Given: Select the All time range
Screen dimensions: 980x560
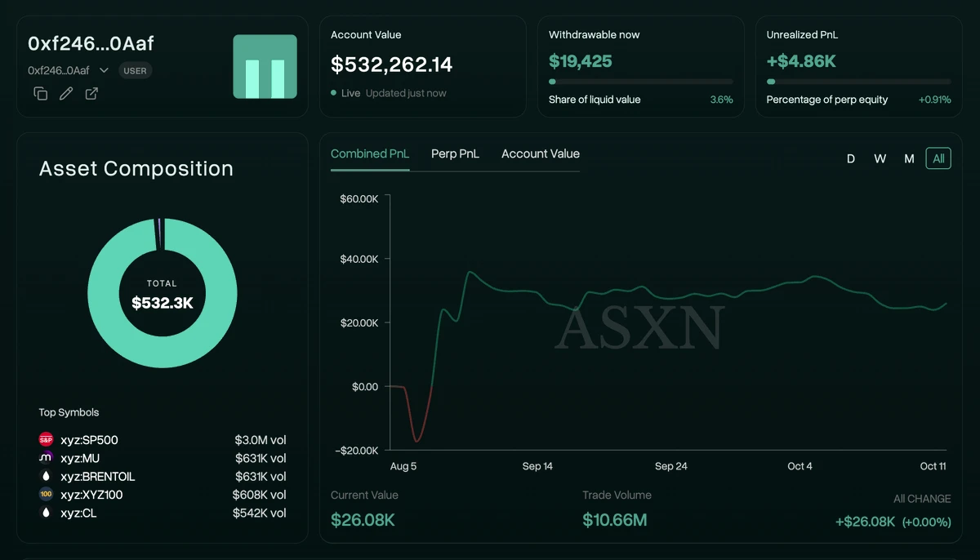Looking at the screenshot, I should coord(938,158).
